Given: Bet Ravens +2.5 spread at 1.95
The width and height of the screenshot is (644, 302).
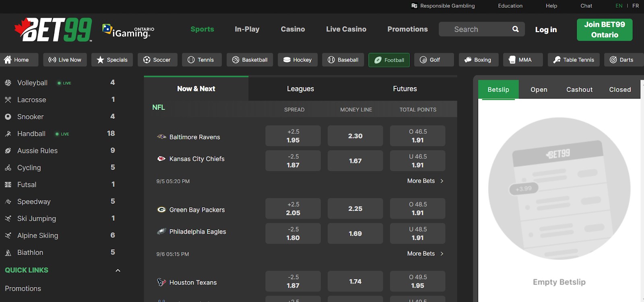Looking at the screenshot, I should [x=293, y=136].
